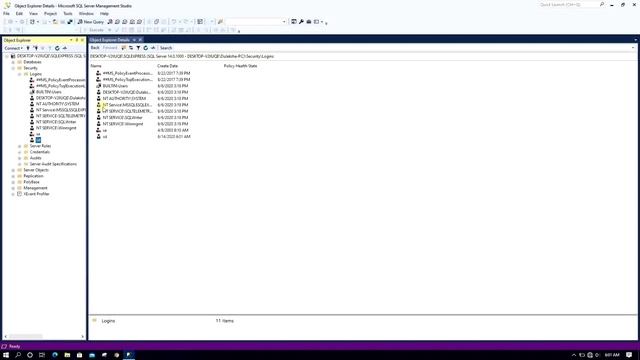Open the Help menu
The width and height of the screenshot is (640, 360).
click(x=104, y=13)
